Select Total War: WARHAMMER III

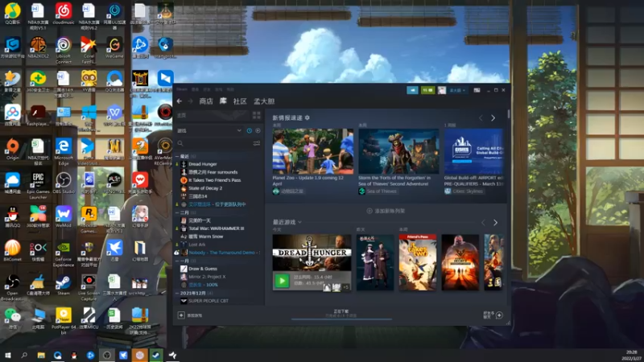pyautogui.click(x=216, y=228)
